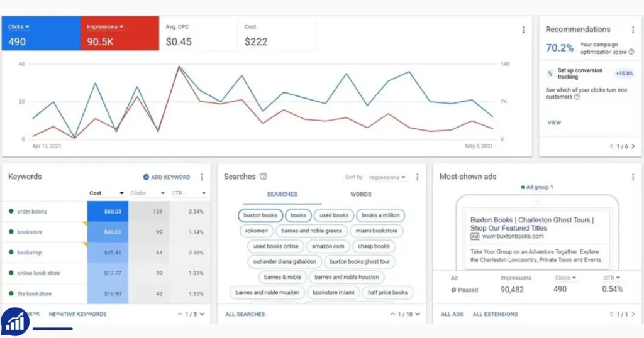Open Clicks dropdown in Most-shown ads
644x338 pixels.
point(565,278)
